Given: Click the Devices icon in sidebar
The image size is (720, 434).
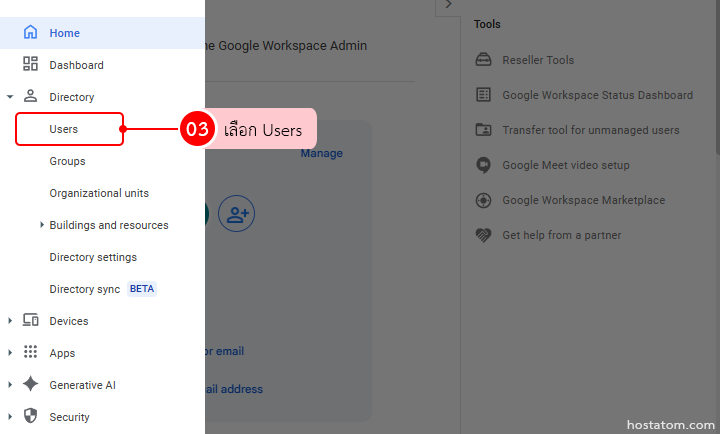Looking at the screenshot, I should click(31, 320).
